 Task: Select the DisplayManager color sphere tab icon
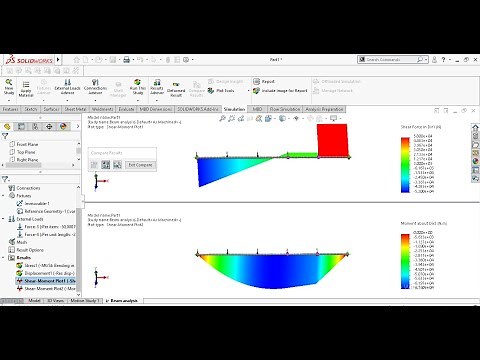coord(63,127)
